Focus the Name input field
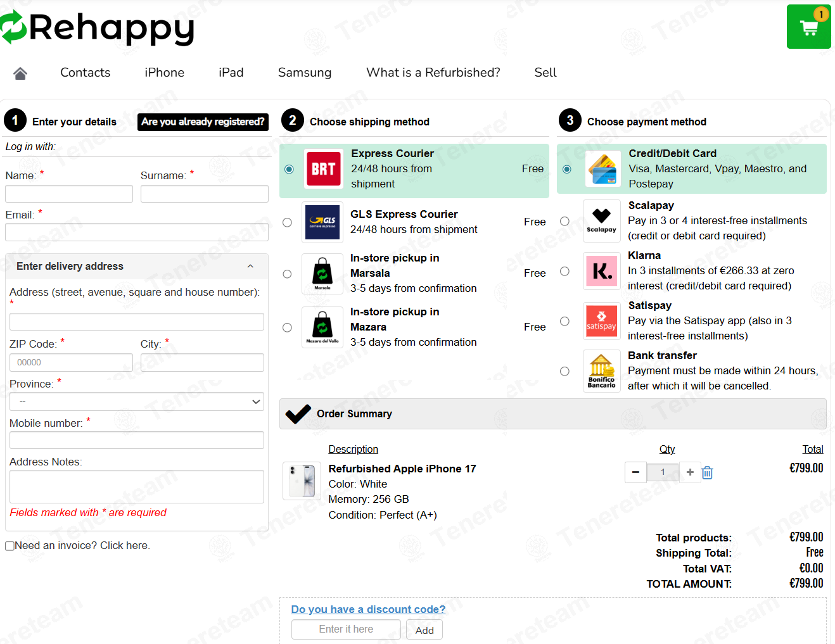 coord(69,194)
